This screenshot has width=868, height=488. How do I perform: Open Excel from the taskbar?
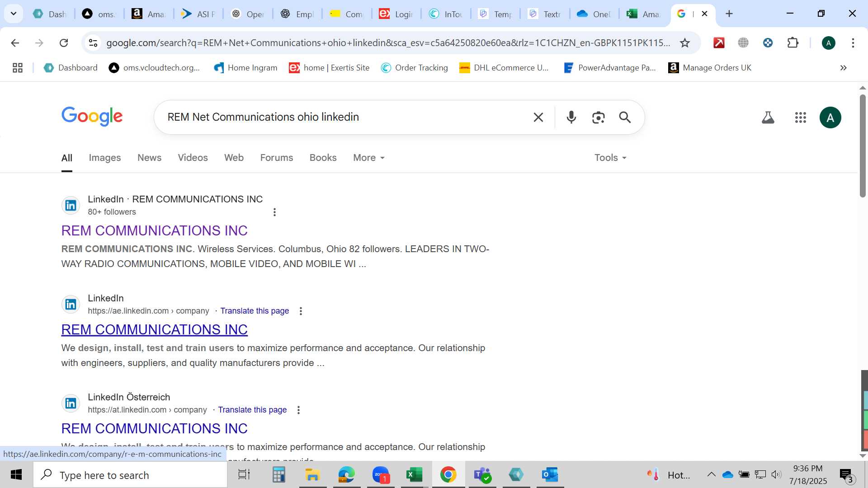(414, 475)
